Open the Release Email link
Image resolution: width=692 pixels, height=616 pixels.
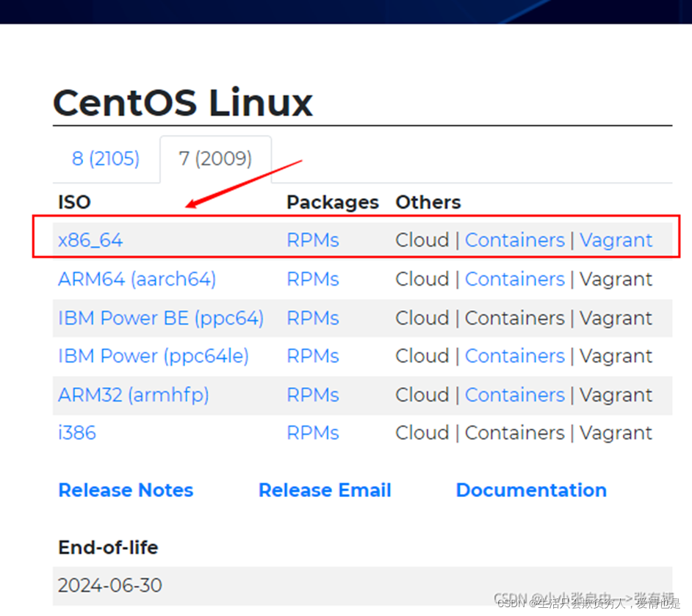[325, 490]
